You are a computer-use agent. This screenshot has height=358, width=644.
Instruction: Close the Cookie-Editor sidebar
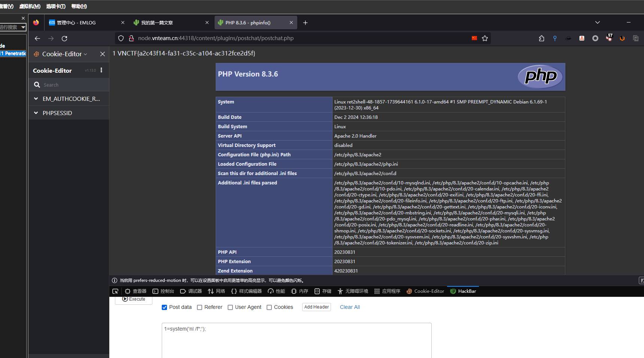(103, 54)
